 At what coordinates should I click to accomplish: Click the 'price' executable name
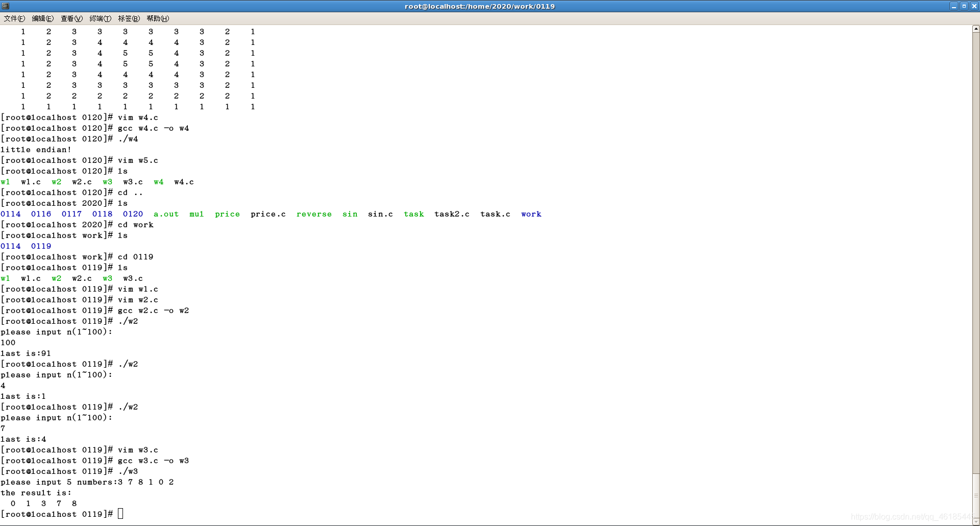coord(227,214)
